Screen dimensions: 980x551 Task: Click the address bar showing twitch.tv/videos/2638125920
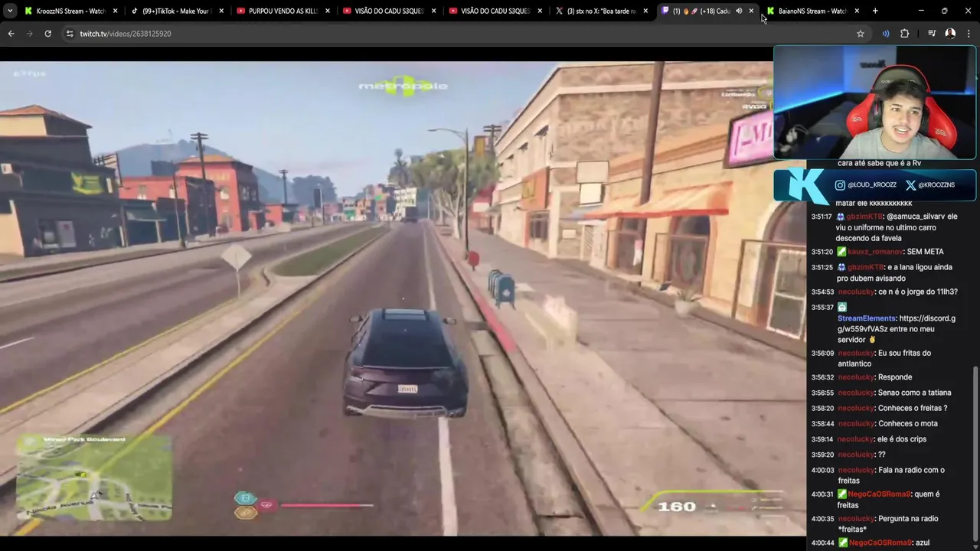click(x=459, y=34)
